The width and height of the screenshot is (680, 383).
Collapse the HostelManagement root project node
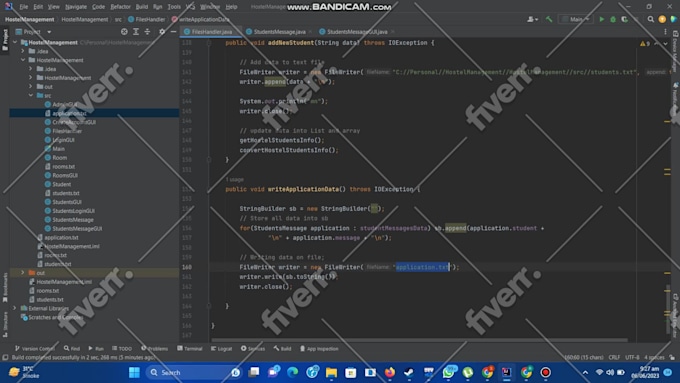click(x=15, y=43)
